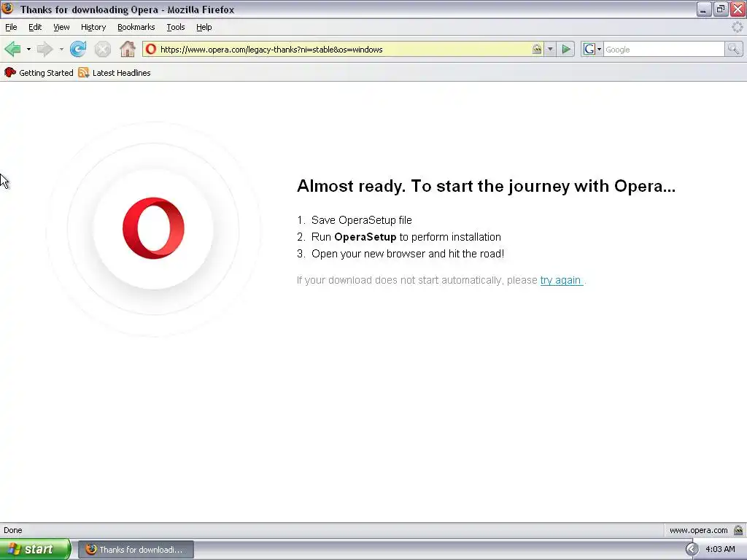Open the Getting Started bookmark
The image size is (747, 560).
click(x=46, y=73)
